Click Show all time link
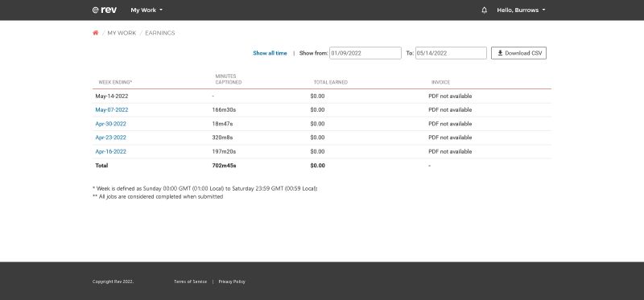Screen dimensions: 644x300 point(270,53)
